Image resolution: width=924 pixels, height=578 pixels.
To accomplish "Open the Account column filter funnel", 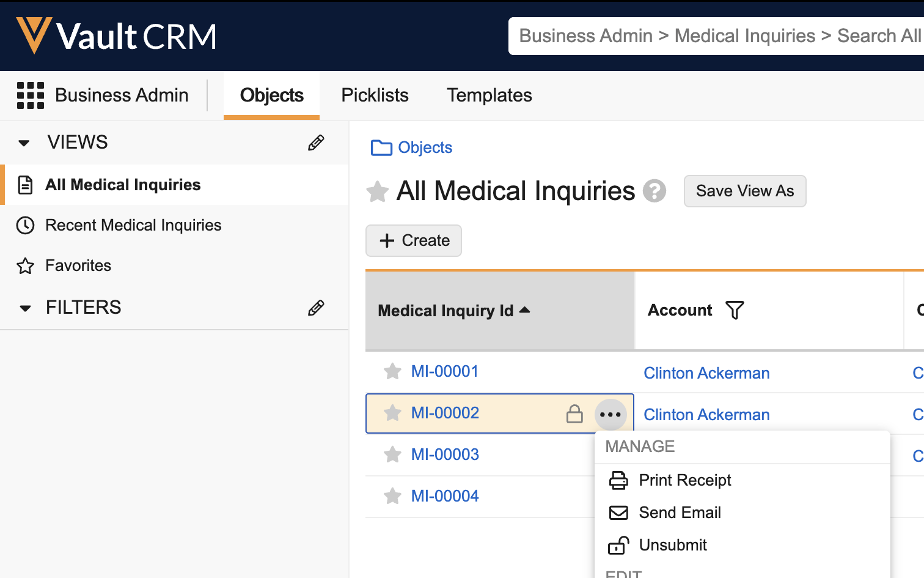I will (735, 310).
